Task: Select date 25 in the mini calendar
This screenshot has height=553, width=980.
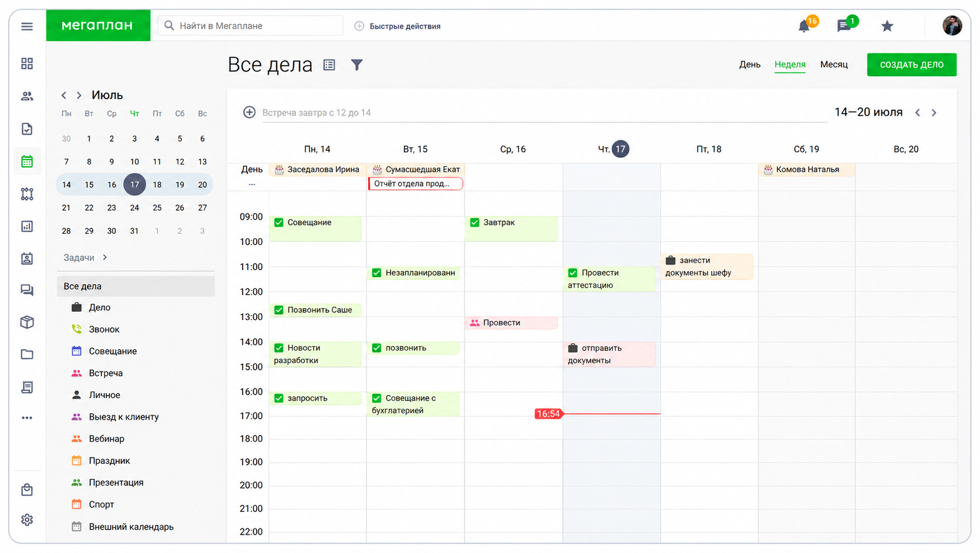Action: pyautogui.click(x=157, y=208)
